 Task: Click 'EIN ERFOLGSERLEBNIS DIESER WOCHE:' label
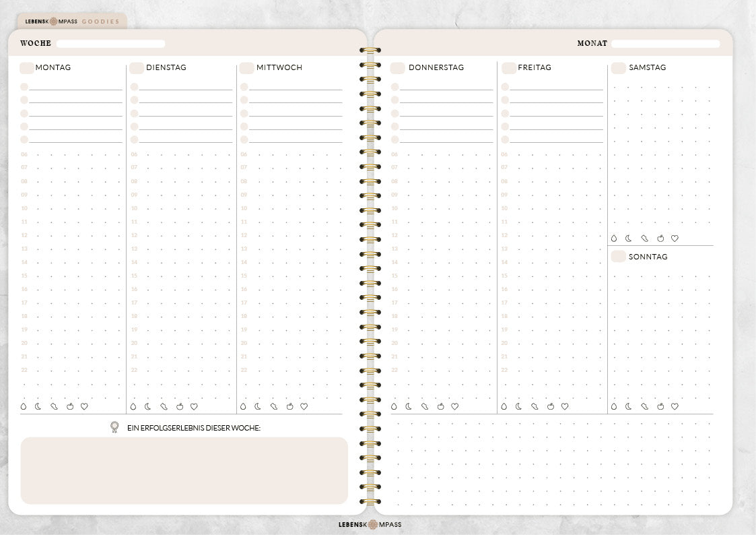pyautogui.click(x=194, y=428)
